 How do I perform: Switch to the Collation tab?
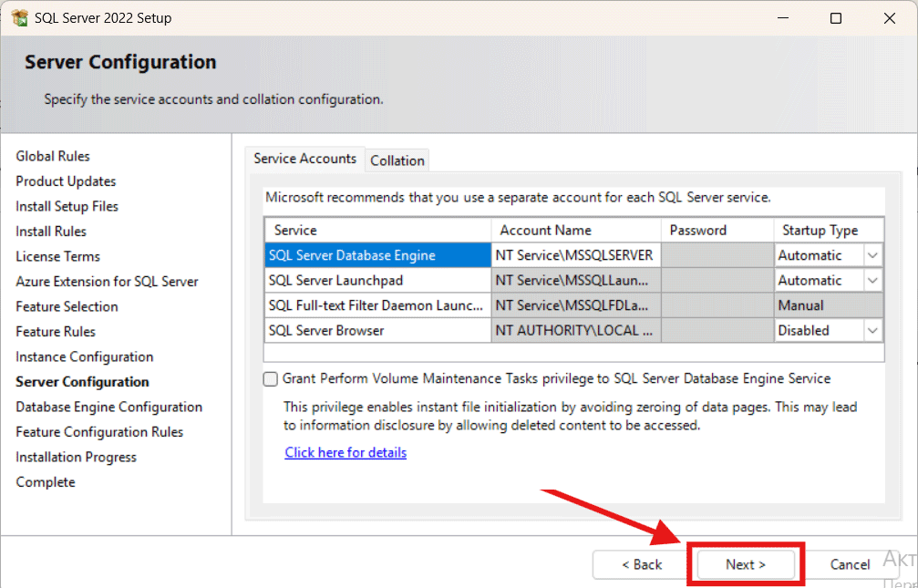click(397, 160)
